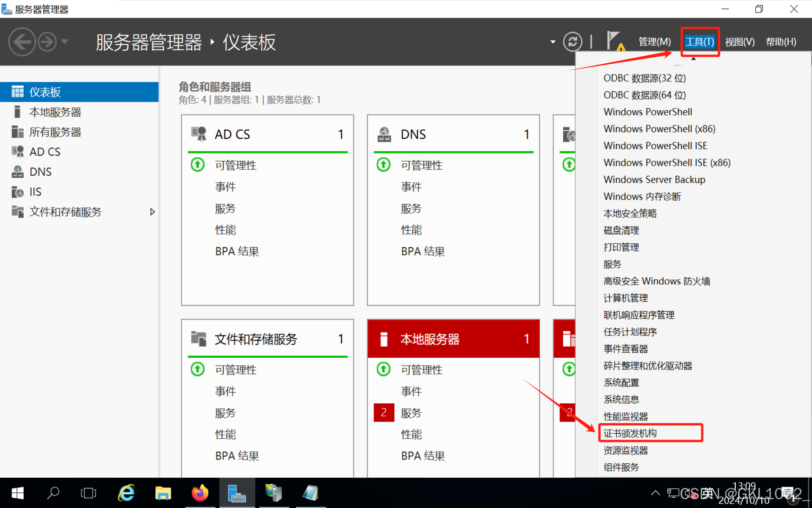The width and height of the screenshot is (812, 508).
Task: Click the 本地服务器 red tile title
Action: click(x=430, y=339)
